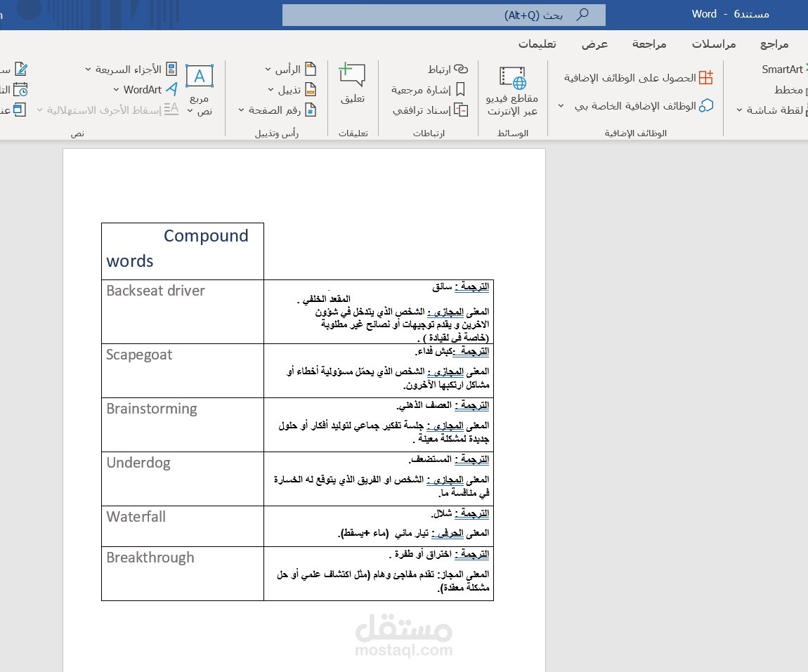The width and height of the screenshot is (808, 672).
Task: Click Comment (تعليق) label
Action: click(353, 98)
